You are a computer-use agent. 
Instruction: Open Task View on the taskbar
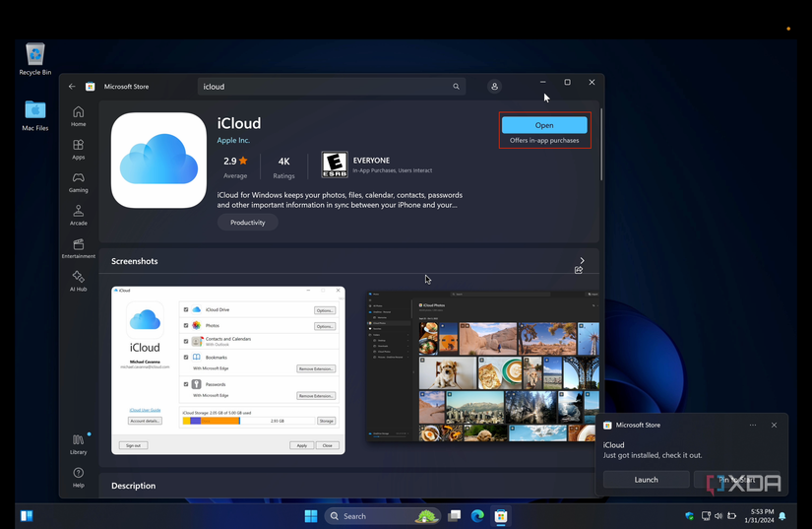coord(454,516)
